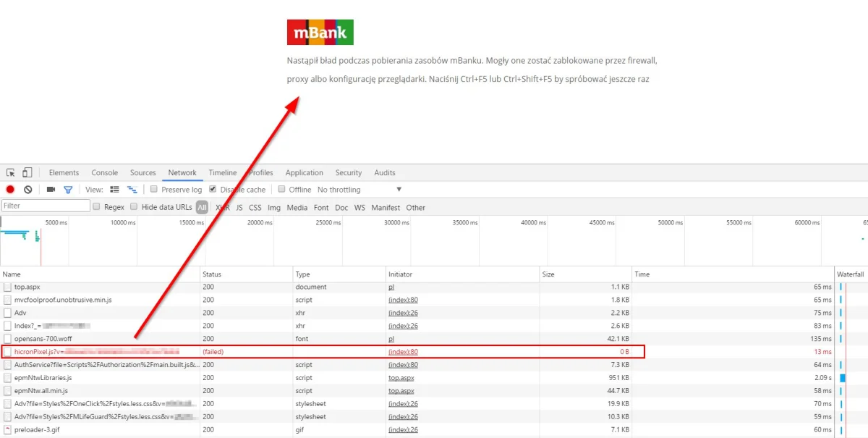The image size is (868, 438).
Task: Filter requests by the JS type
Action: [239, 207]
